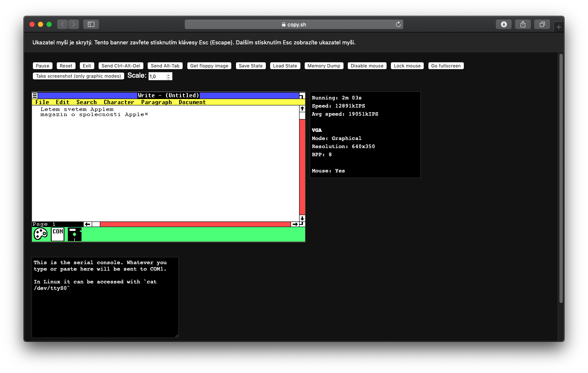Open the Character menu in Write
Viewport: 588px width, 373px height.
[x=119, y=102]
